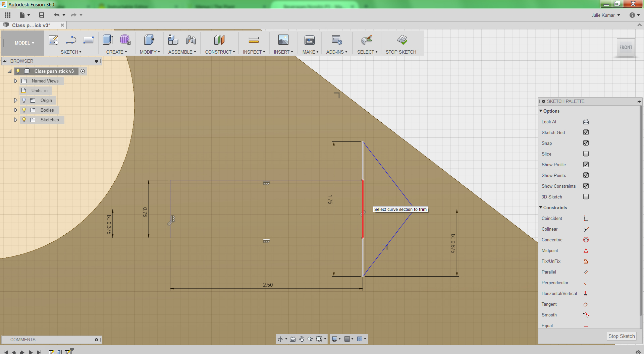Select the Line sketch tool icon
The height and width of the screenshot is (354, 644).
click(71, 40)
